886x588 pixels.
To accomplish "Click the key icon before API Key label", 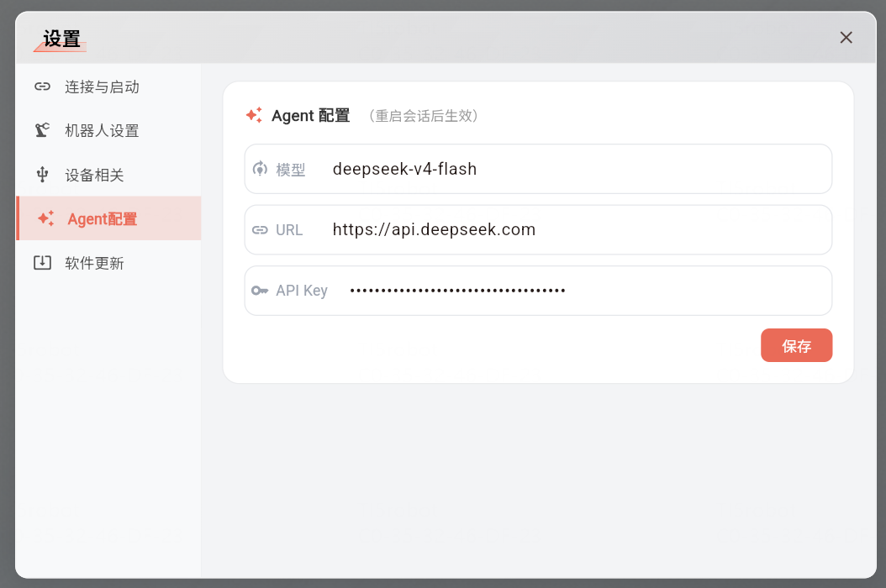I will (260, 291).
